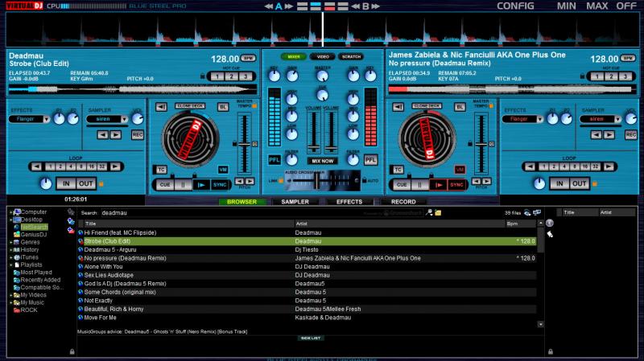This screenshot has width=644, height=361.
Task: Switch the center panel to SCRATCH
Action: pyautogui.click(x=351, y=56)
